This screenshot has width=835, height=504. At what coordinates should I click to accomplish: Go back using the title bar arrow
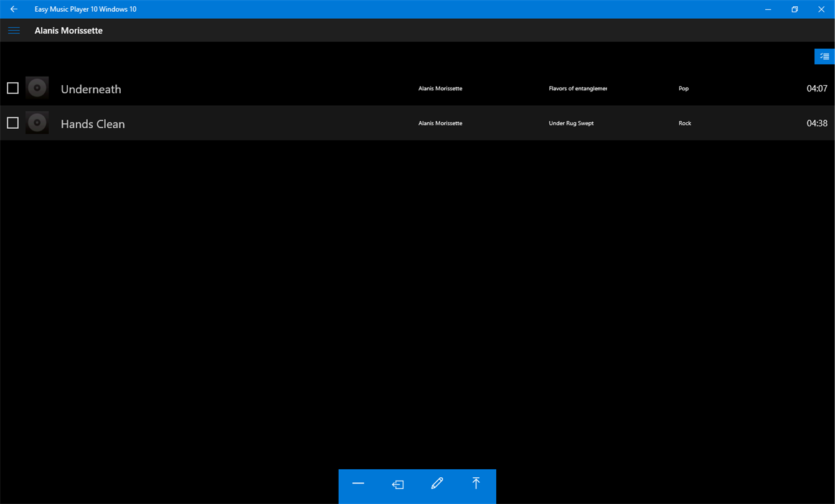click(x=14, y=9)
